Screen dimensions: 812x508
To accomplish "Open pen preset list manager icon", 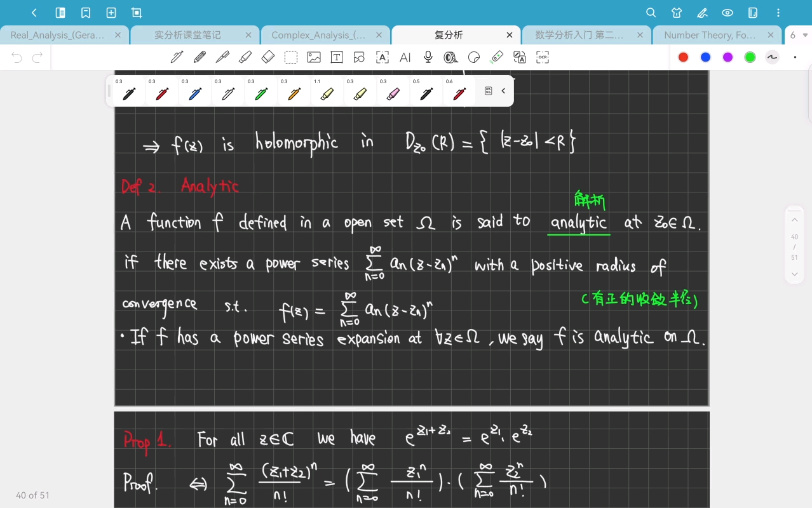I will (489, 91).
